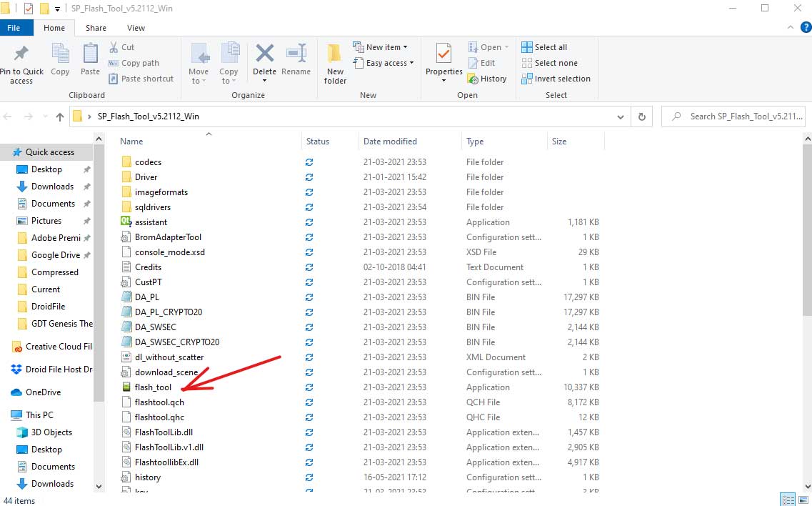
Task: Click the OneDrive cloud icon in sidebar
Action: (x=16, y=392)
